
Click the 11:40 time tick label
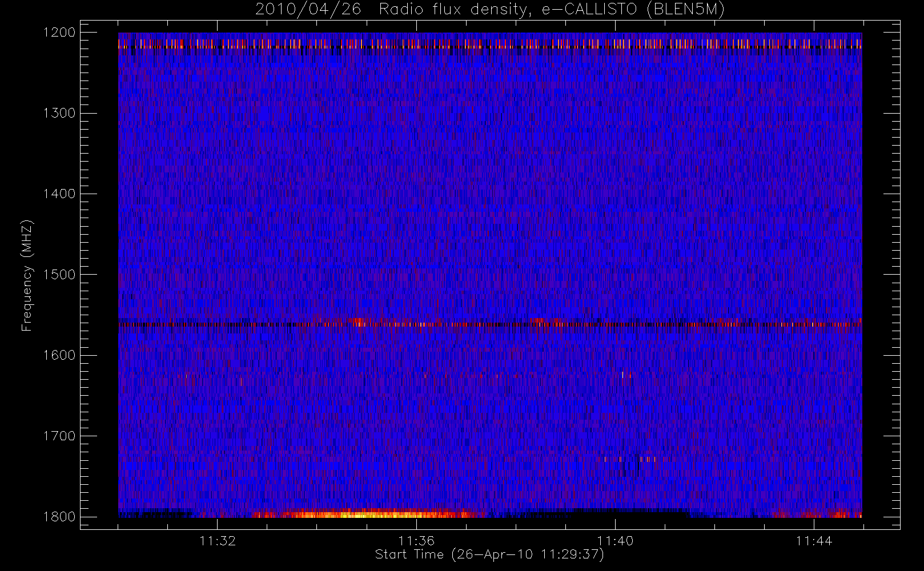(x=615, y=541)
